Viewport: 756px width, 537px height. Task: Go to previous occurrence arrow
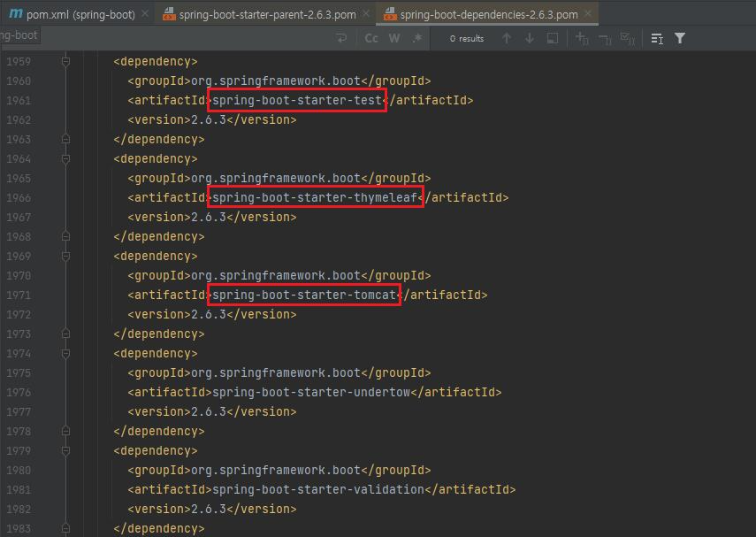pos(507,38)
